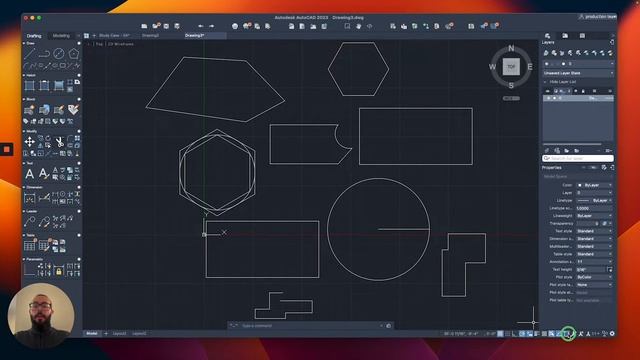Insert a Table using the Table tool

click(30, 246)
